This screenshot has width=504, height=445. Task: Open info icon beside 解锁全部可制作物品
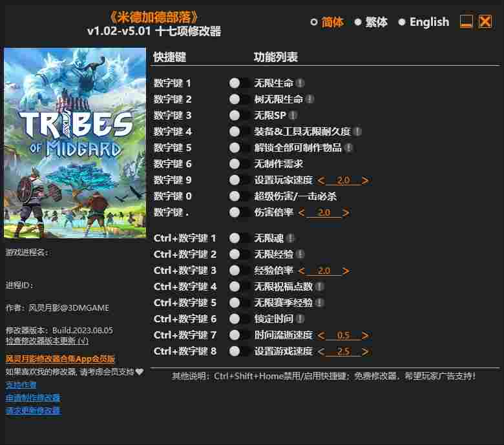click(348, 148)
